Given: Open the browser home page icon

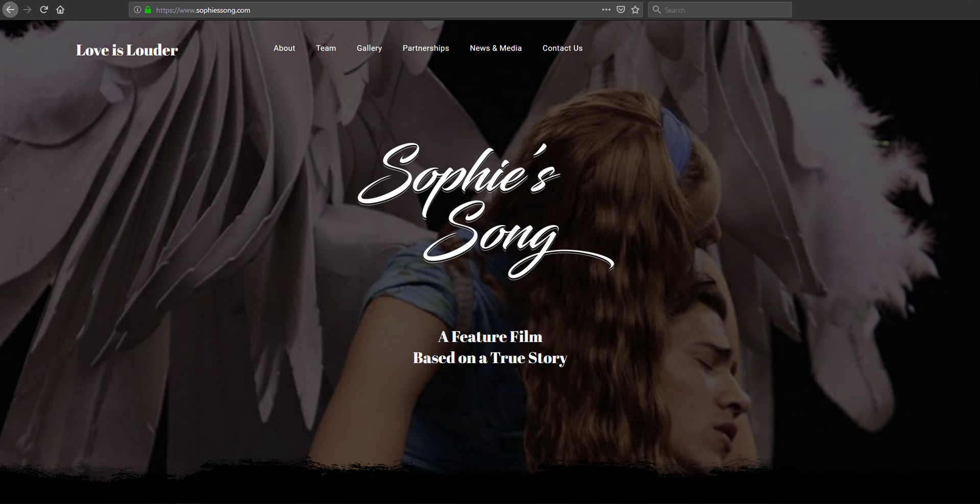Looking at the screenshot, I should [x=60, y=10].
